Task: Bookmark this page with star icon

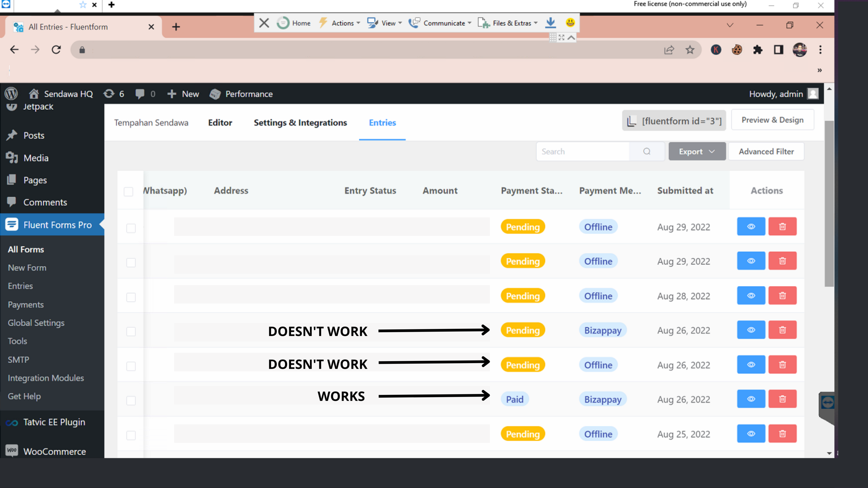Action: coord(690,50)
